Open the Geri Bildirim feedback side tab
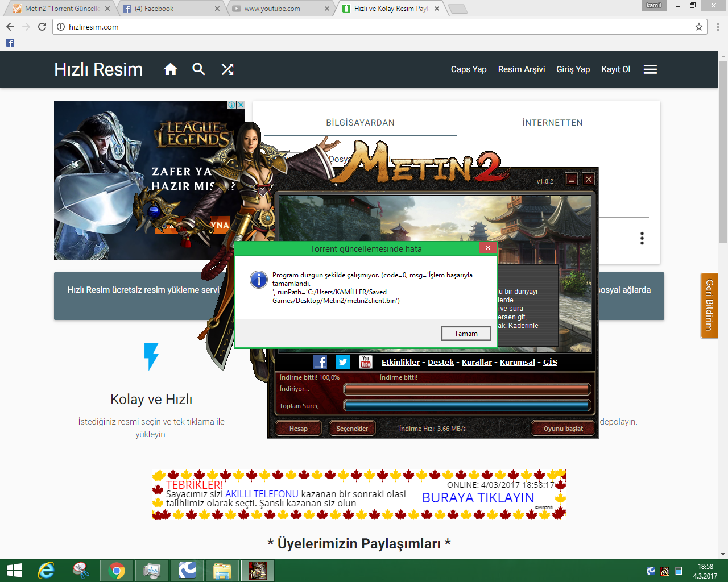Image resolution: width=728 pixels, height=582 pixels. [709, 305]
